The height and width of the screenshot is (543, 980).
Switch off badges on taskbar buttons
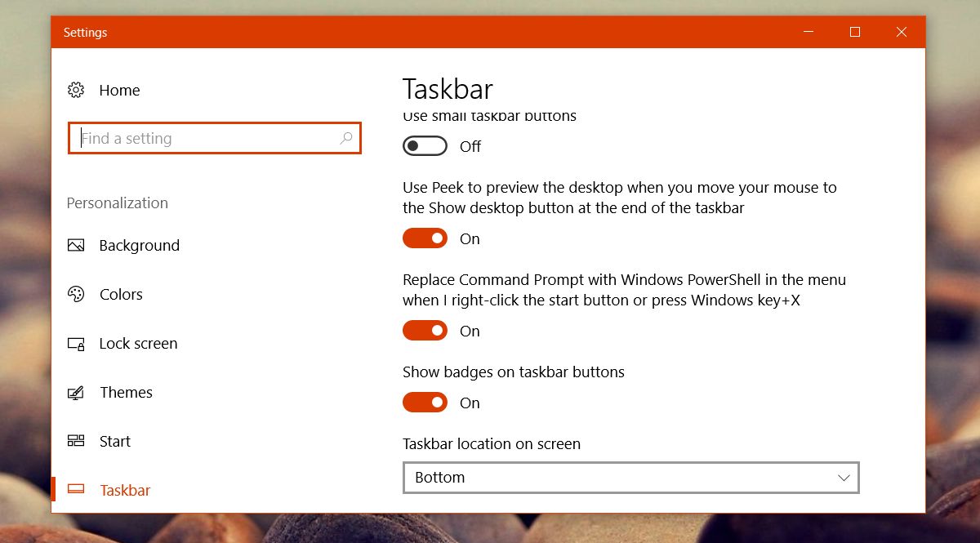(x=425, y=403)
